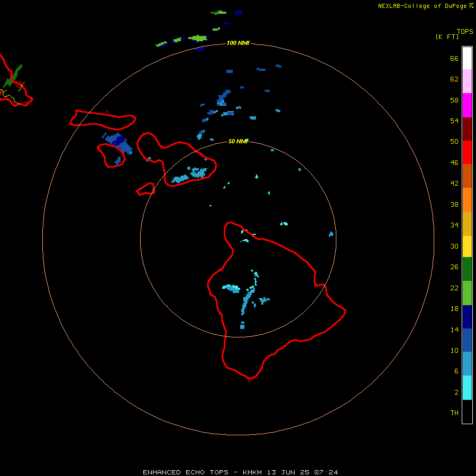Screen dimensions: 476x476
Task: Click the dark green echo over the top-left island
Action: [13, 76]
